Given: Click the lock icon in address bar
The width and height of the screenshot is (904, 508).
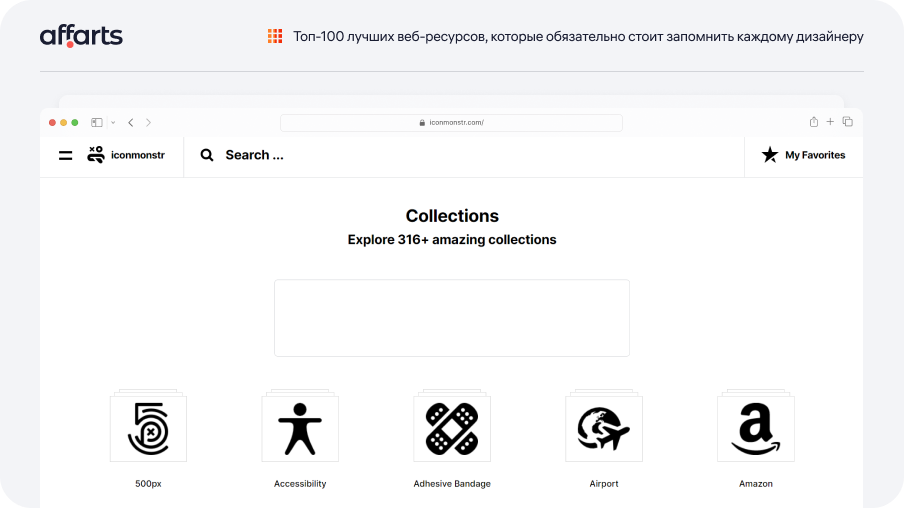Looking at the screenshot, I should click(x=422, y=122).
